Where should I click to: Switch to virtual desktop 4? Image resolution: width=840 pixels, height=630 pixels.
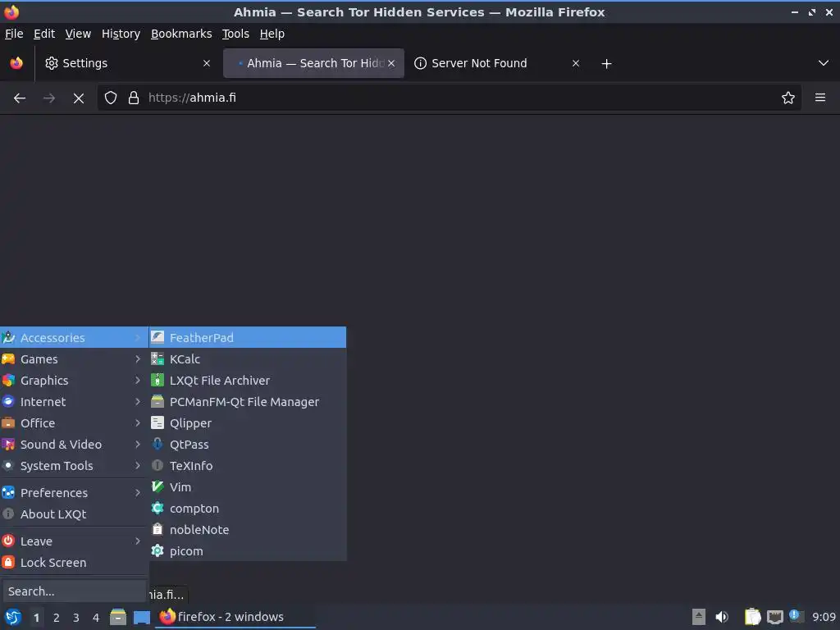tap(96, 618)
